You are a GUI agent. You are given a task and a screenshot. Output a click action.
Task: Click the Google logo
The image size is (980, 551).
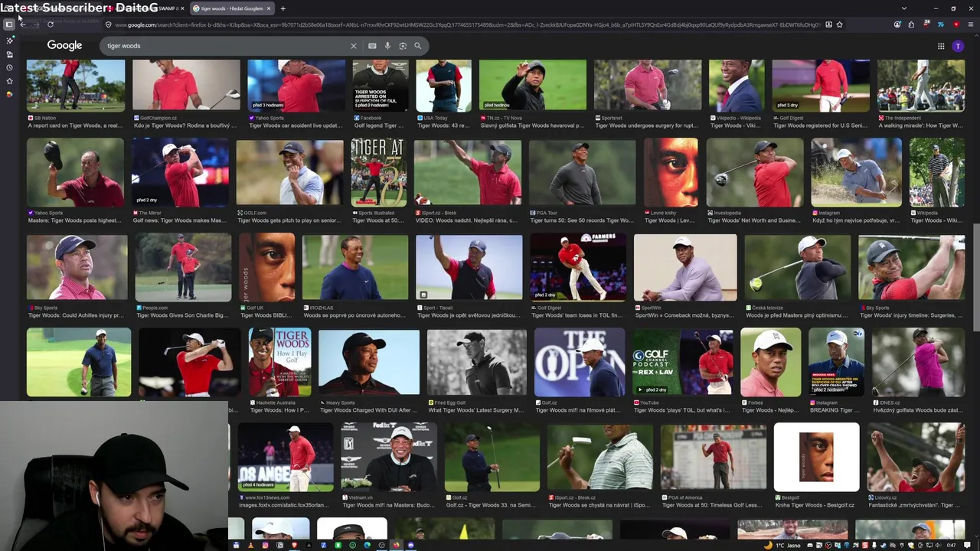tap(64, 46)
